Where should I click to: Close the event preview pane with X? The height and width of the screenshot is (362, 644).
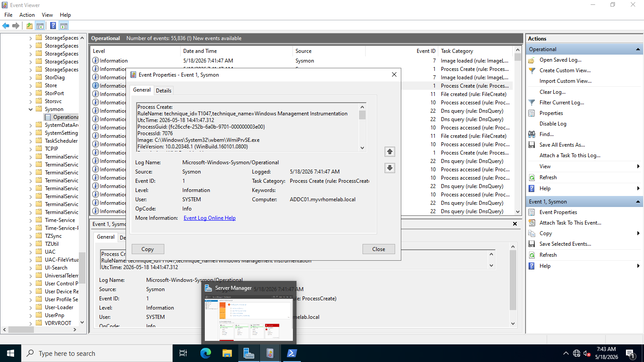(515, 224)
